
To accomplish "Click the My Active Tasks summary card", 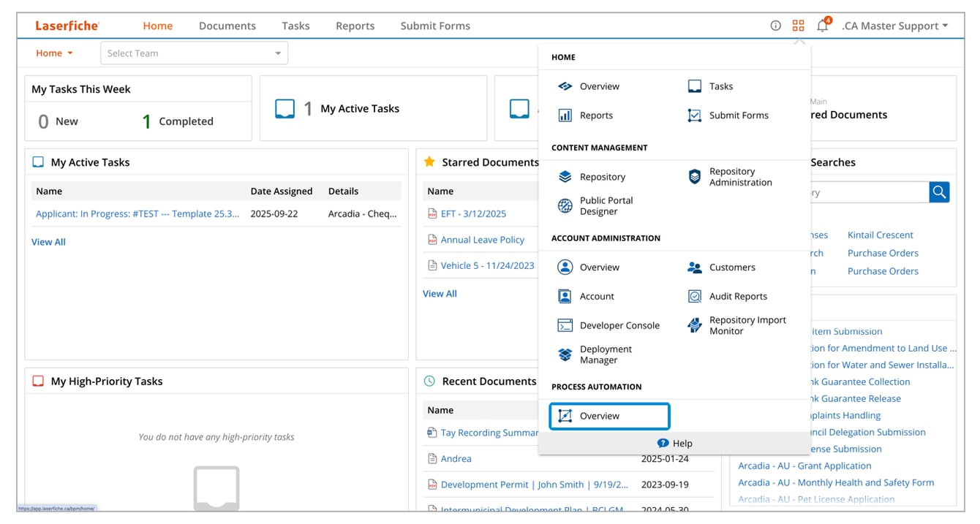I will point(373,108).
